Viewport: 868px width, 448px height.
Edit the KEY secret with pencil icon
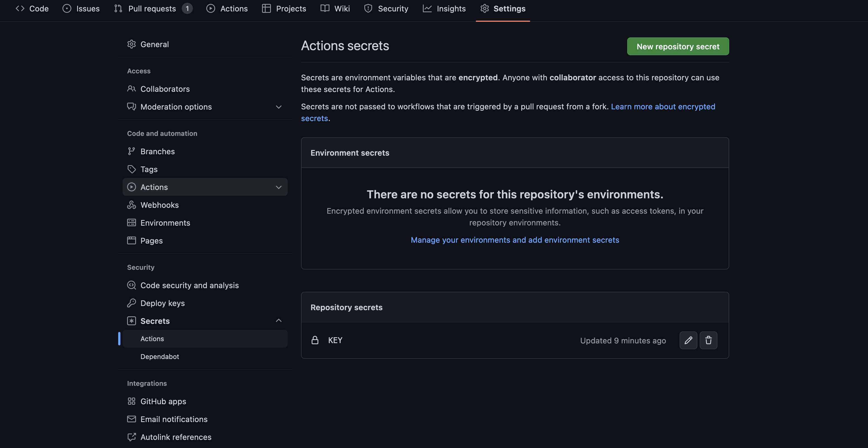[688, 340]
